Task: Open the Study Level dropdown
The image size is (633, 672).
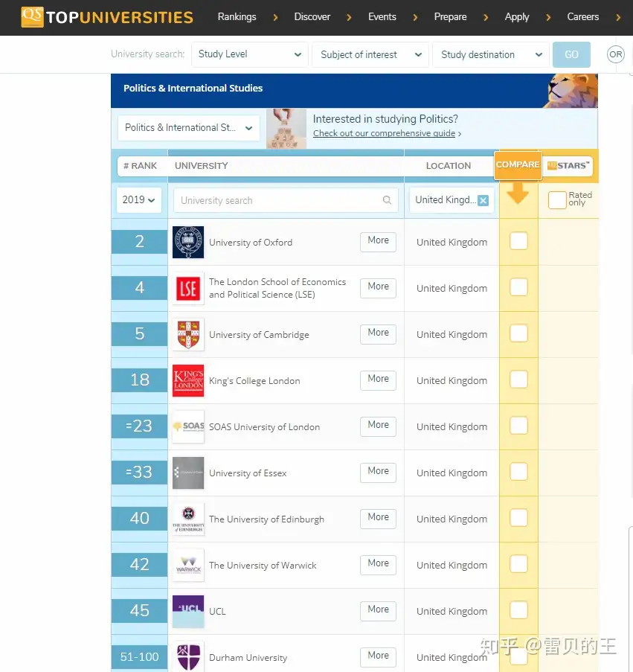Action: coord(250,54)
